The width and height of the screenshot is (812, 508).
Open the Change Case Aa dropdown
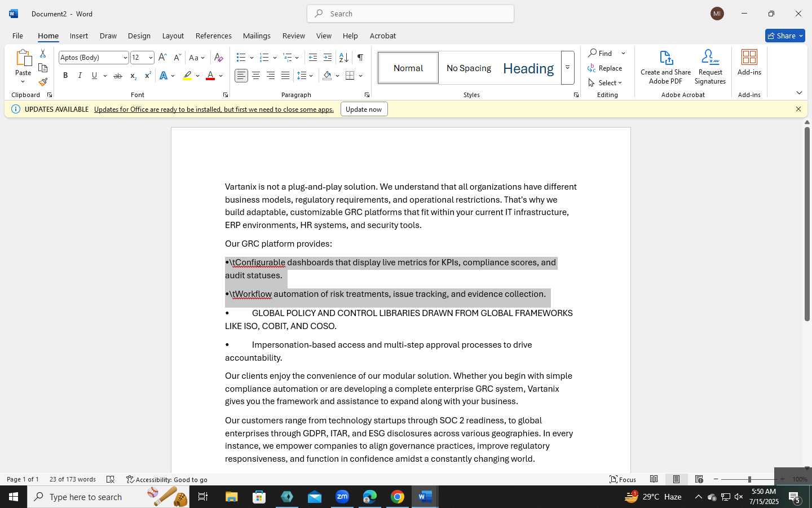click(x=197, y=58)
